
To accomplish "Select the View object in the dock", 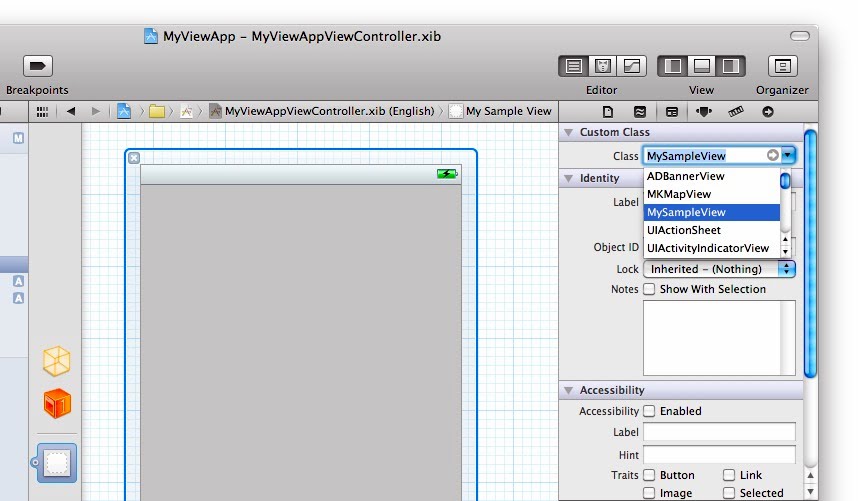I will click(57, 463).
